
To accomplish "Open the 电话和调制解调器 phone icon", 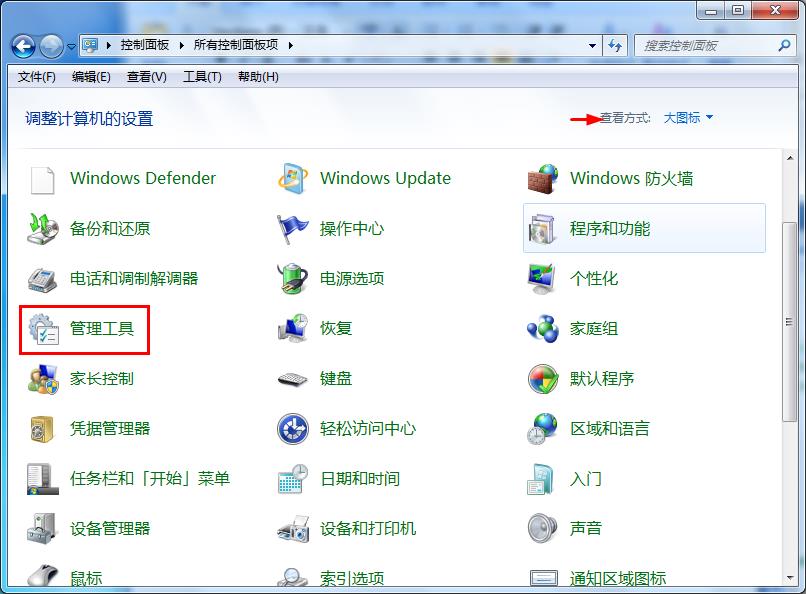I will [x=42, y=279].
